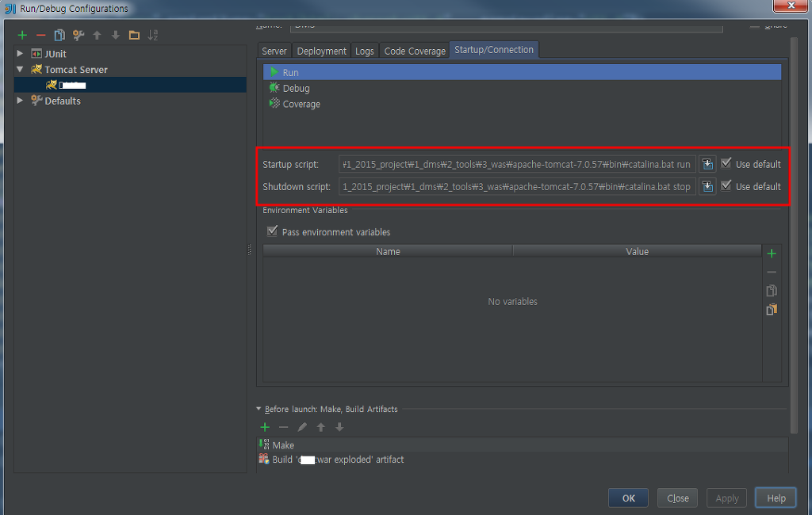The image size is (812, 515).
Task: Collapse the Before launch section
Action: point(259,409)
